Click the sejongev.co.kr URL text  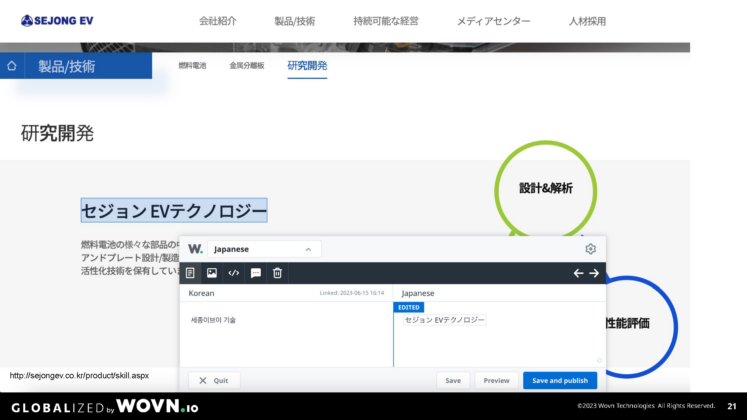tap(79, 376)
